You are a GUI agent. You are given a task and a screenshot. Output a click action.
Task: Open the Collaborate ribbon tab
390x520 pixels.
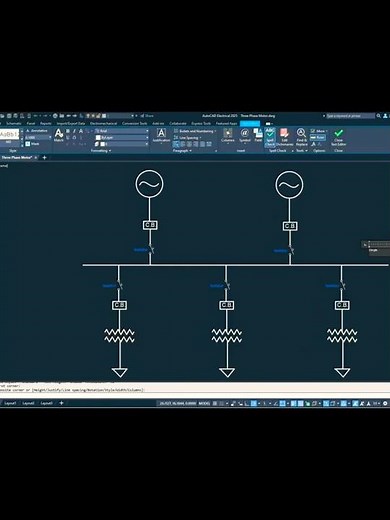[178, 123]
